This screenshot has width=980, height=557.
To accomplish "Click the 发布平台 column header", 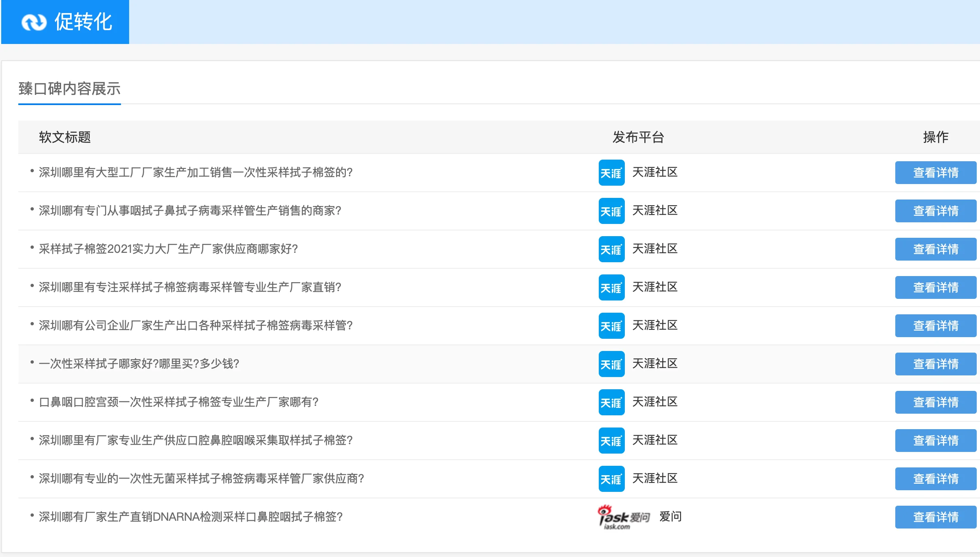I will point(638,137).
